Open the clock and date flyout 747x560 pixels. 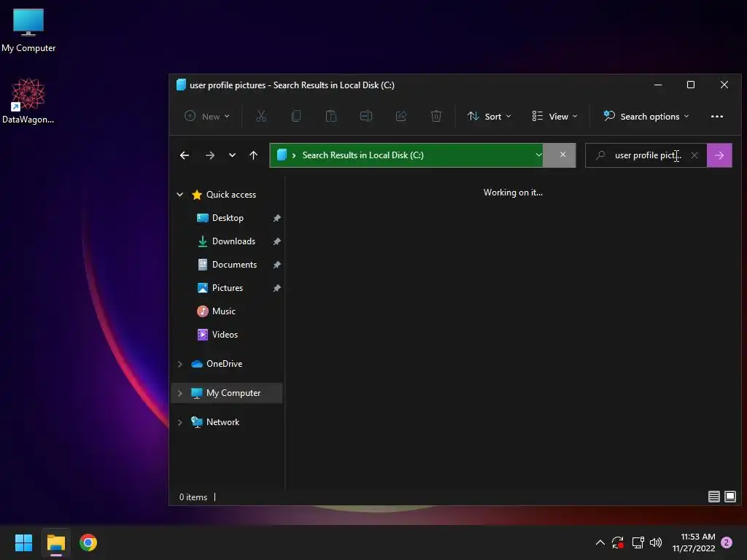click(x=694, y=542)
